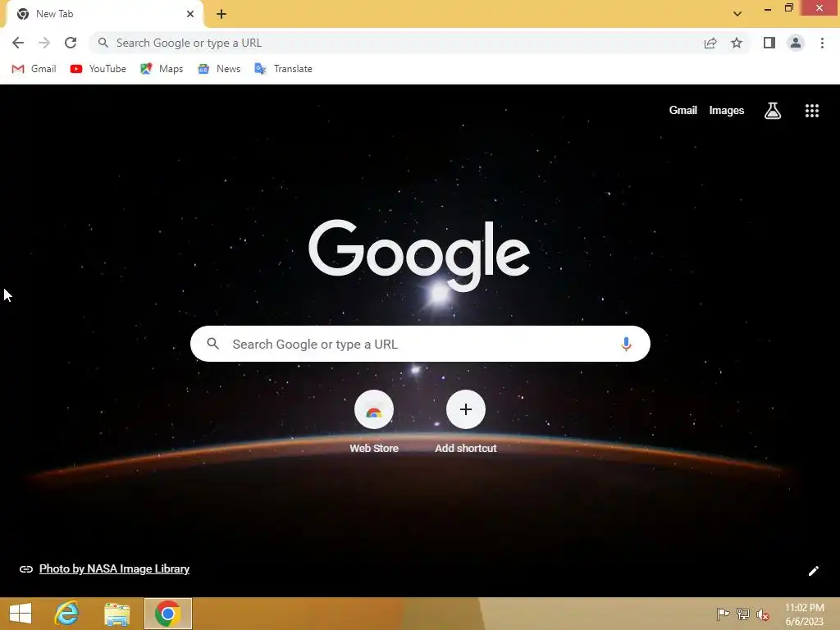Open Translate bookmark

pos(283,69)
